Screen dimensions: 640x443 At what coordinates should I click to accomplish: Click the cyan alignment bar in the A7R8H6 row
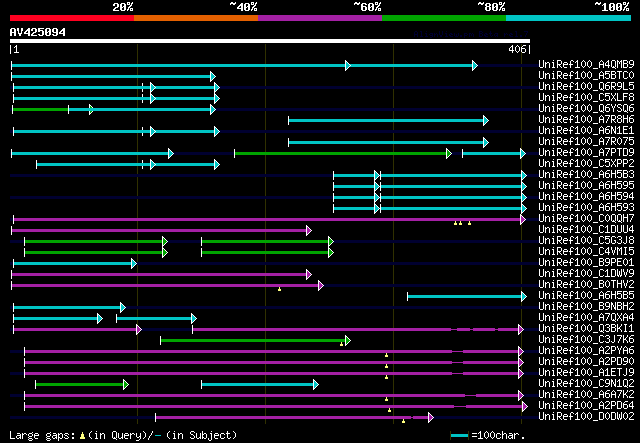389,120
